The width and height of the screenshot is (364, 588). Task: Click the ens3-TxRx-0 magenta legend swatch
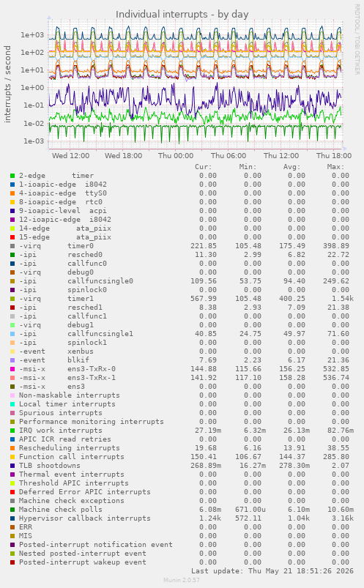tap(12, 369)
